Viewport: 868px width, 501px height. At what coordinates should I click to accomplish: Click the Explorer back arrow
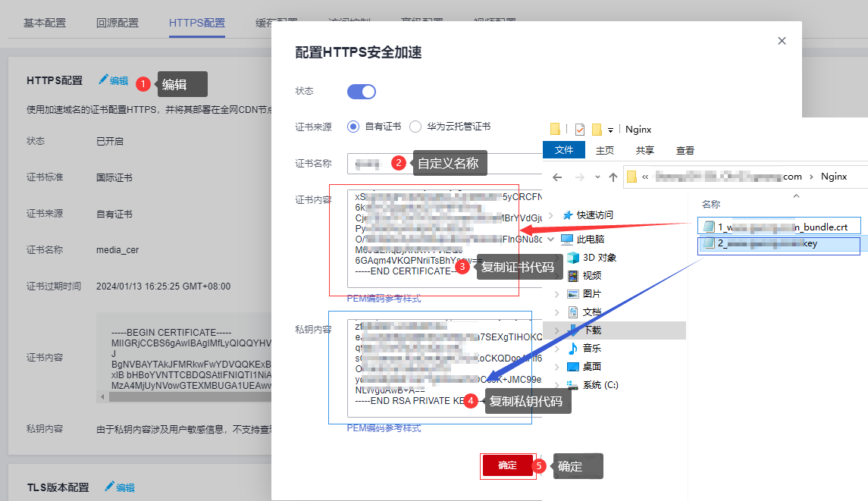coord(557,177)
